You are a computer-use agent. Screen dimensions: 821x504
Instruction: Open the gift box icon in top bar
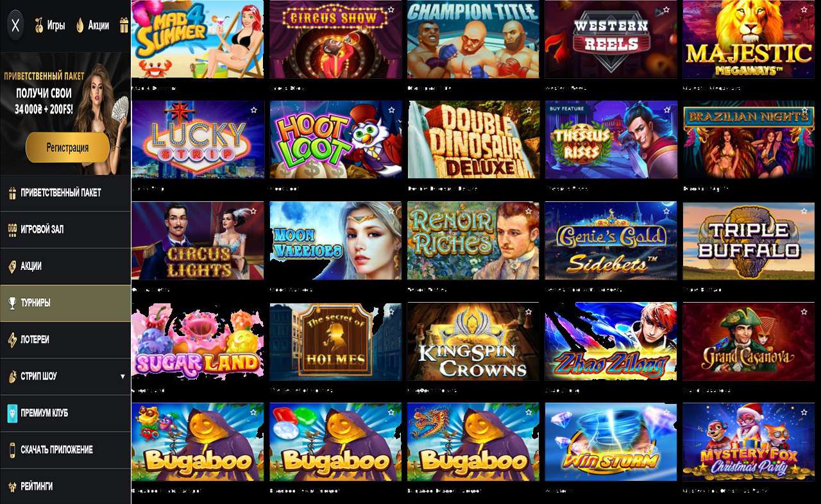124,26
